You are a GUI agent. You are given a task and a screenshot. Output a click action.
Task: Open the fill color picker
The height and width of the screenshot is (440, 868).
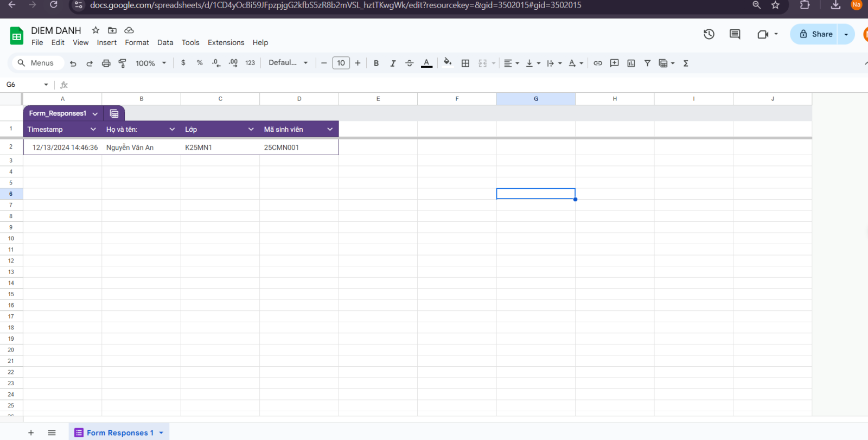click(x=448, y=63)
